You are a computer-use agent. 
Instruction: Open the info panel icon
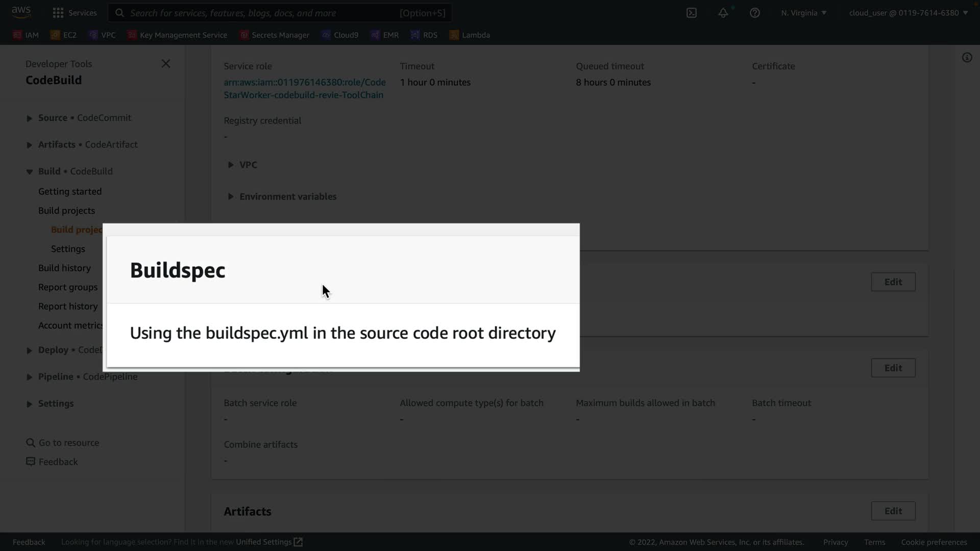click(x=967, y=58)
